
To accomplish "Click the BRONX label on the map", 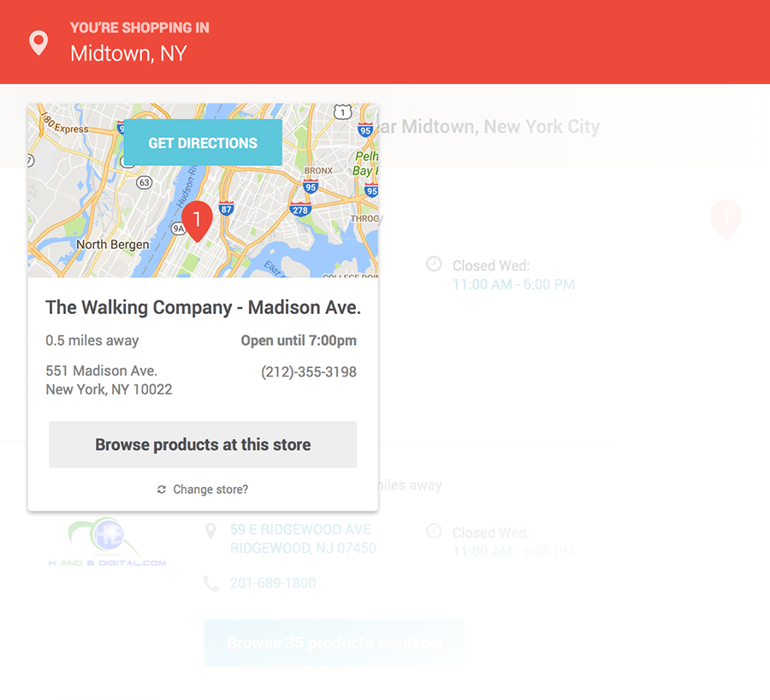I will (x=318, y=170).
